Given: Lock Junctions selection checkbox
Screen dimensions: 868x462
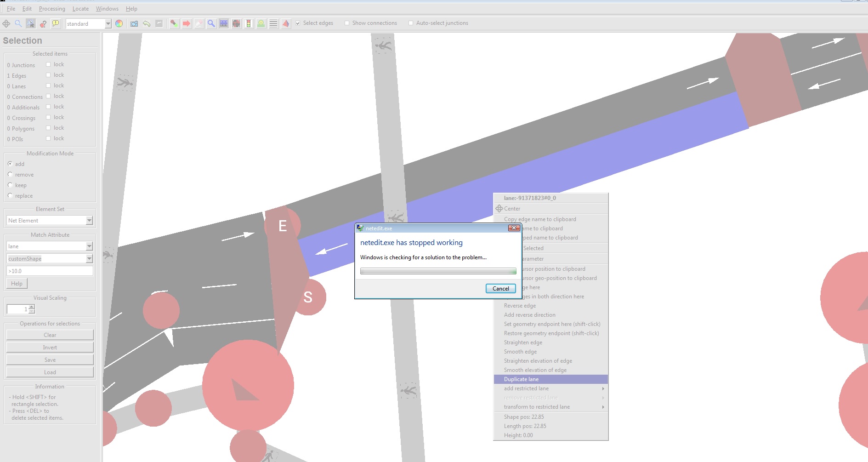Looking at the screenshot, I should (x=48, y=64).
